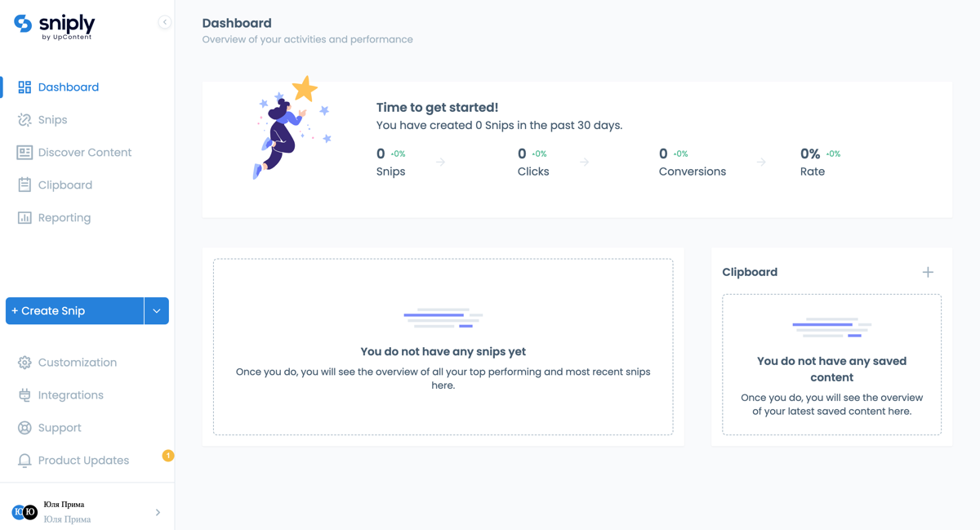Open the Snips menu entry
Viewport: 980px width, 530px height.
(x=53, y=119)
